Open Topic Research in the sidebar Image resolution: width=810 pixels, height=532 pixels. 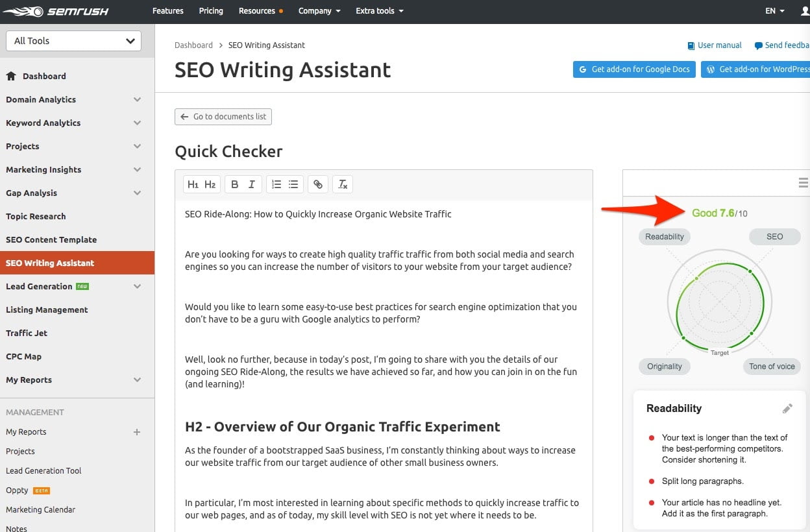click(x=36, y=216)
